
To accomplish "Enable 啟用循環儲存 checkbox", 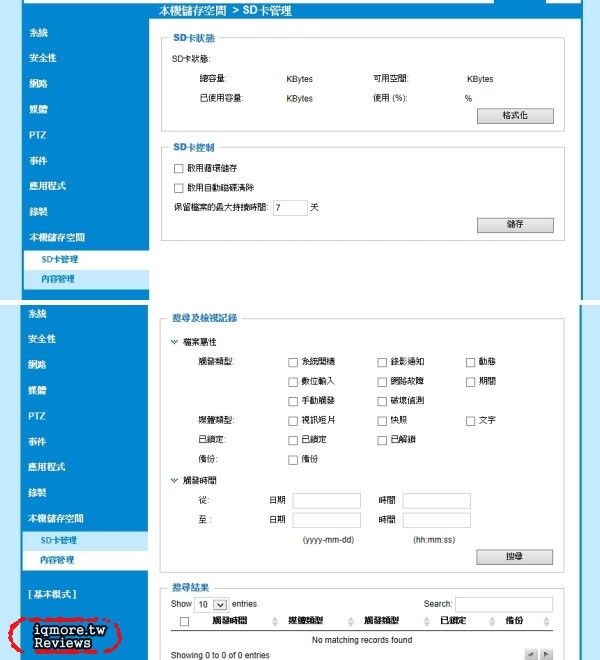I will tap(179, 169).
